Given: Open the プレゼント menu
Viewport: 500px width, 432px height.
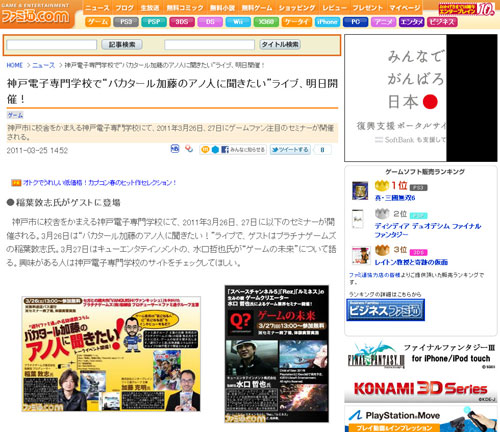Looking at the screenshot, I should (368, 8).
